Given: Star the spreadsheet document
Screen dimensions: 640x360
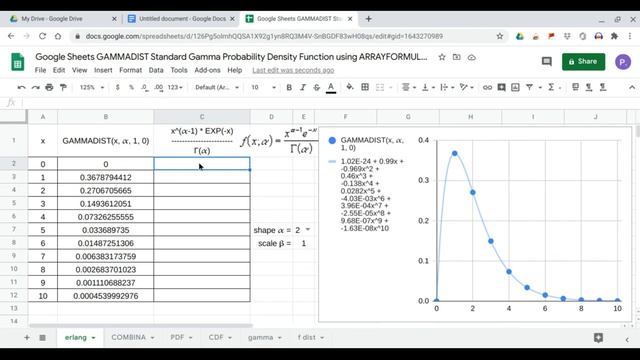Looking at the screenshot, I should 442,57.
